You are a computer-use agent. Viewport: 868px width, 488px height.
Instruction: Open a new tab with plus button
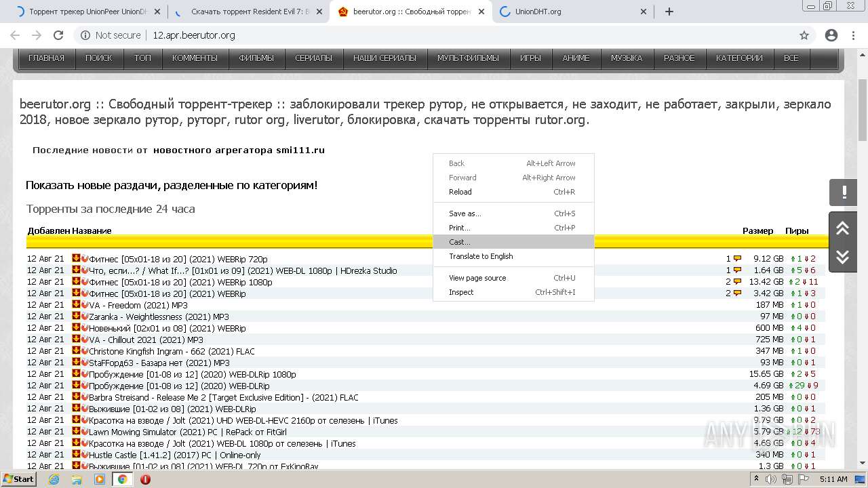click(669, 12)
